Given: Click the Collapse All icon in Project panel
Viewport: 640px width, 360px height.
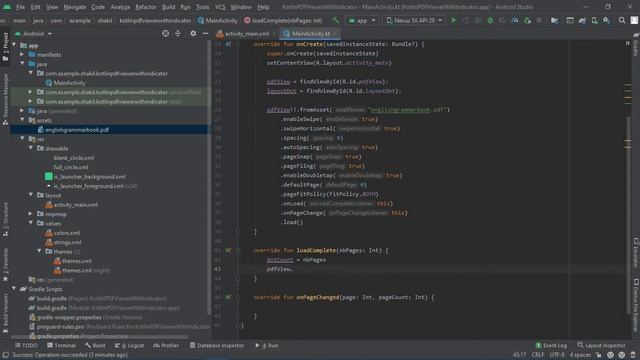Looking at the screenshot, I should click(178, 33).
